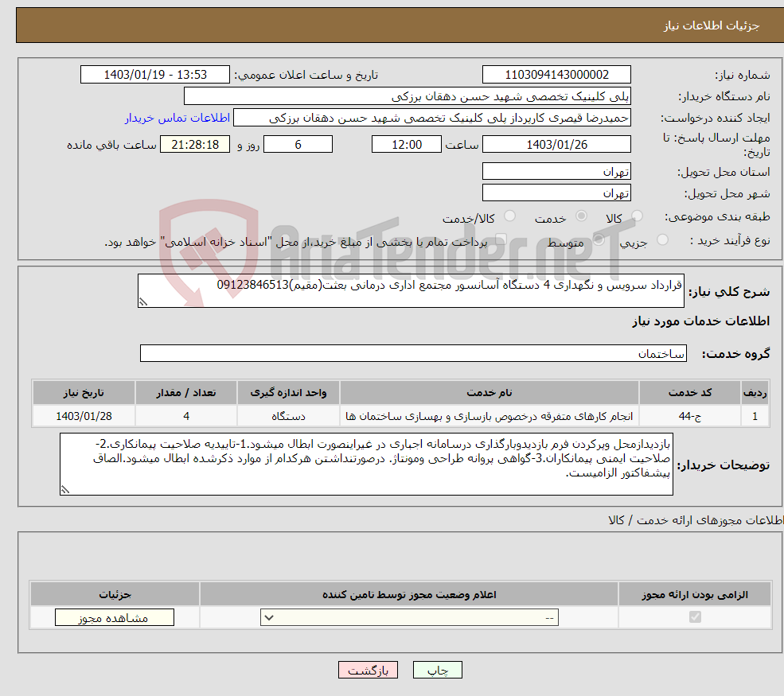This screenshot has width=784, height=696.
Task: Click the deadline time field 12:00
Action: pyautogui.click(x=407, y=145)
